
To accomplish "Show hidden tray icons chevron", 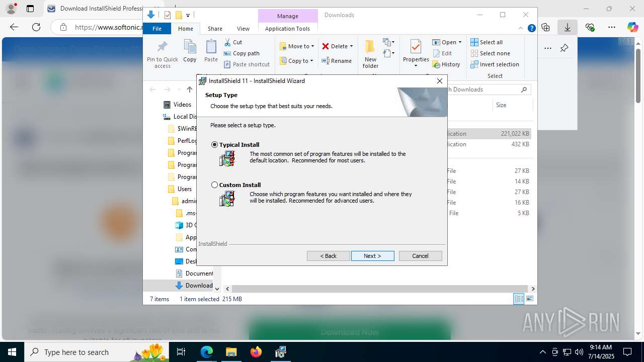I will (542, 352).
